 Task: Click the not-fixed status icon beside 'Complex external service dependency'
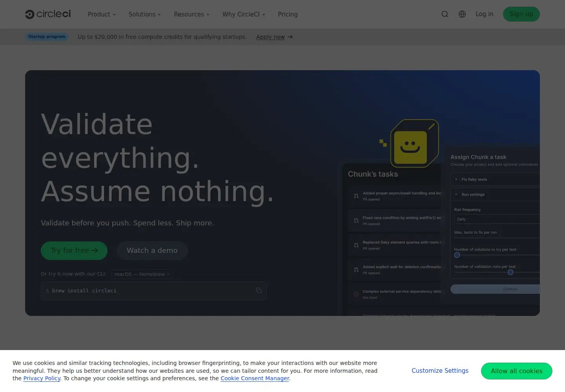click(356, 294)
